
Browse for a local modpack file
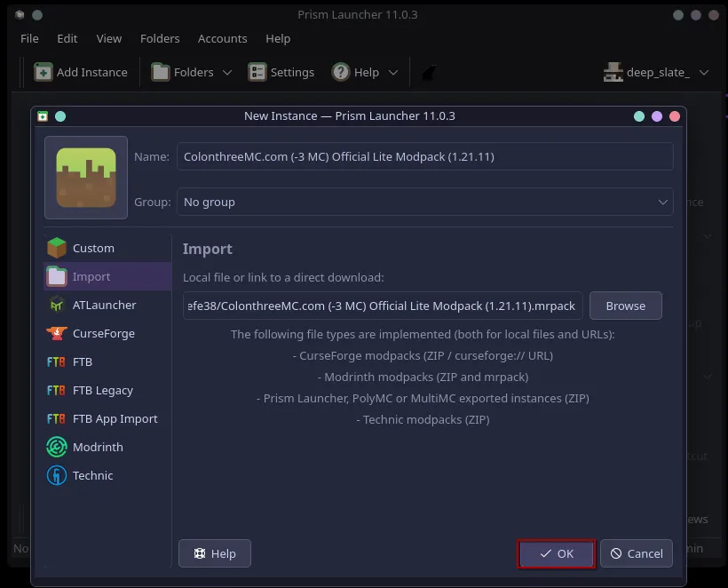[625, 306]
